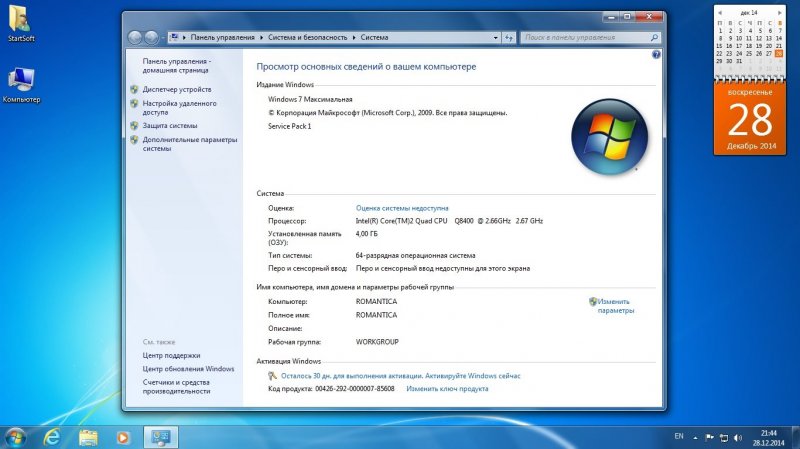Click the 64-разрядная операционная система text
This screenshot has height=449, width=800.
[415, 255]
